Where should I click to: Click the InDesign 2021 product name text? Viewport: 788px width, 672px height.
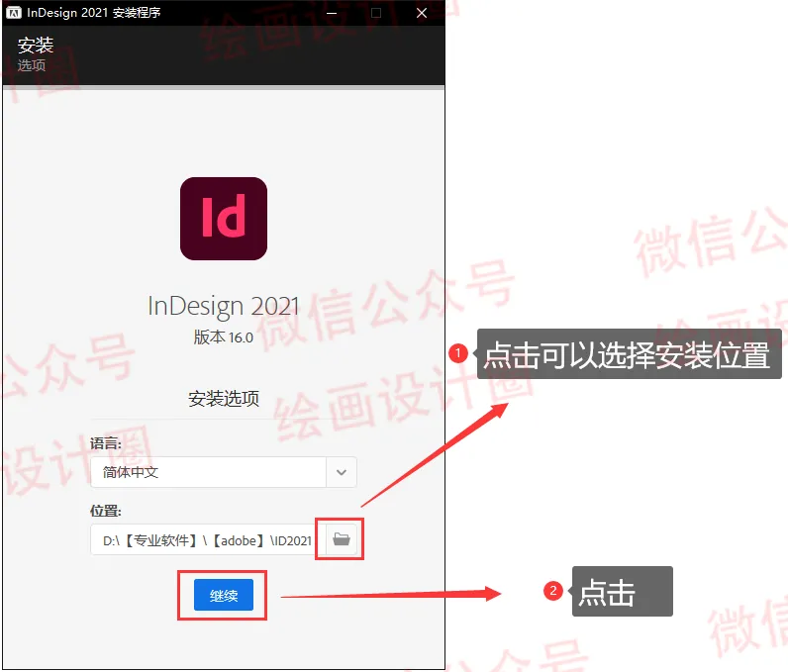pyautogui.click(x=224, y=307)
